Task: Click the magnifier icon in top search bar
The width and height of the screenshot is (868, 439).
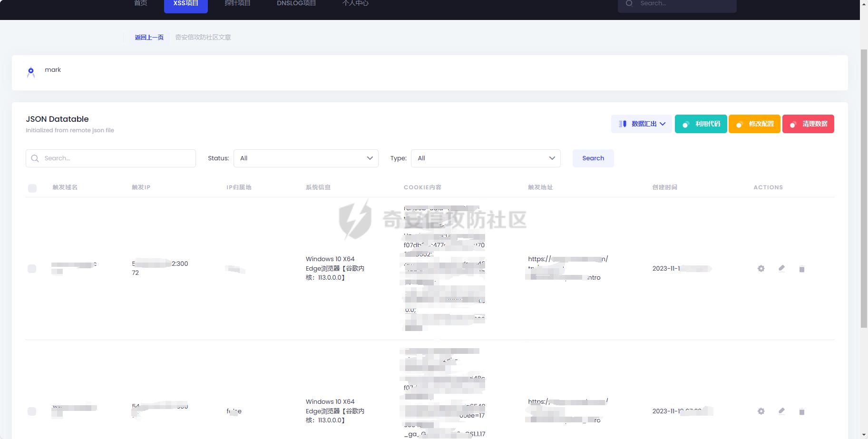Action: [629, 3]
